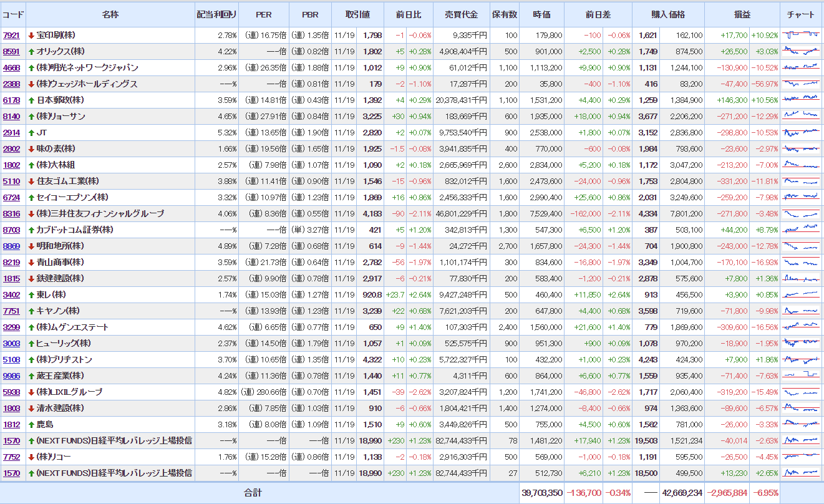Screen dimensions: 824x504
Task: Open stock code link 6178
Action: (x=11, y=100)
